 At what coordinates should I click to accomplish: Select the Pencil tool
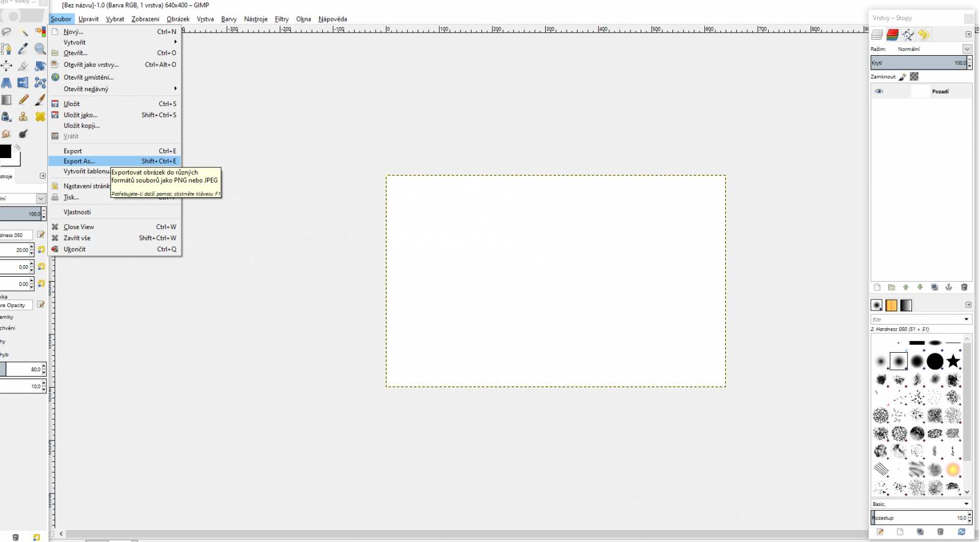(x=23, y=100)
